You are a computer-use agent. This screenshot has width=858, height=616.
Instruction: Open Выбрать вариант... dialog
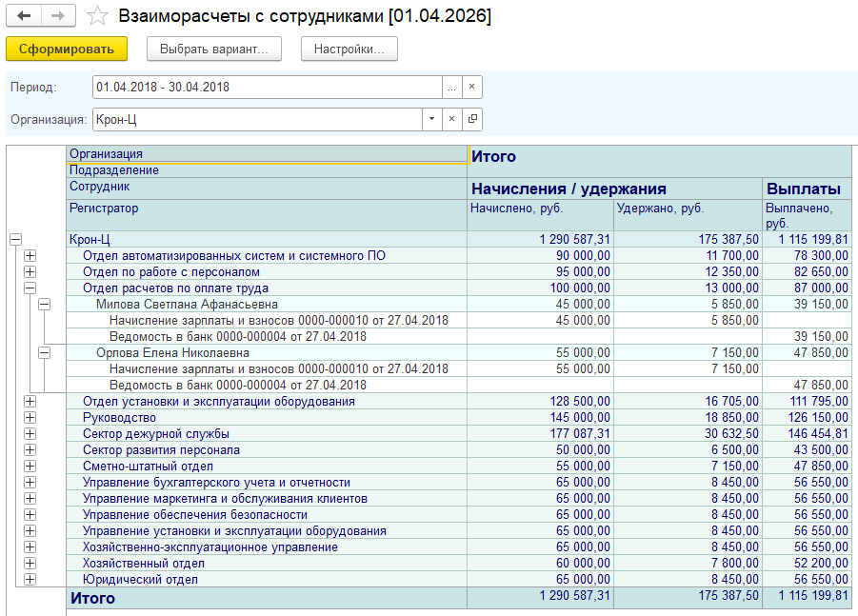tap(214, 49)
